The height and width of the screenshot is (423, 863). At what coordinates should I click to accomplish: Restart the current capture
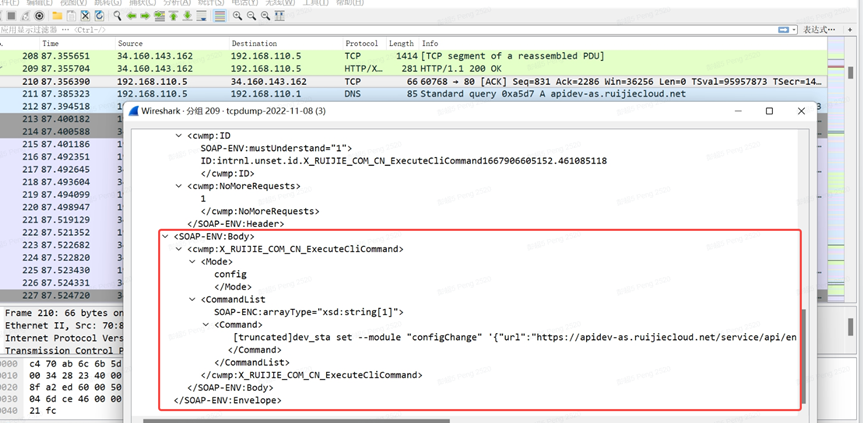point(25,16)
